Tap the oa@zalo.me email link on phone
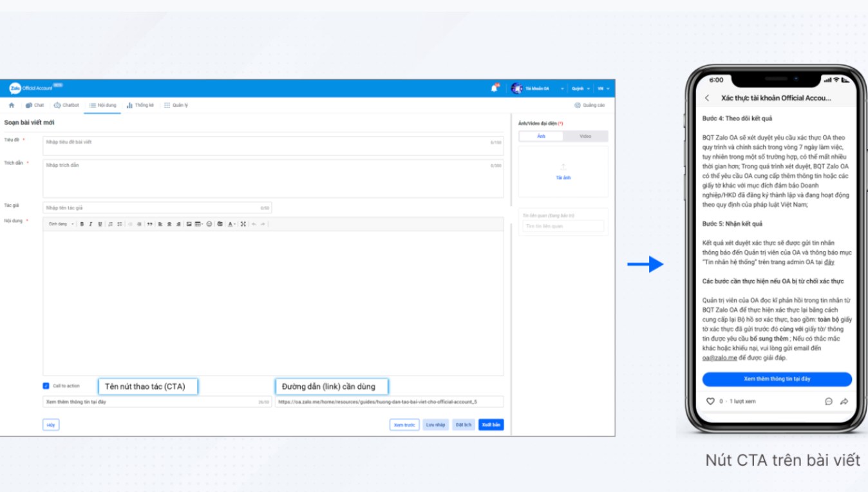This screenshot has width=868, height=492. 720,358
